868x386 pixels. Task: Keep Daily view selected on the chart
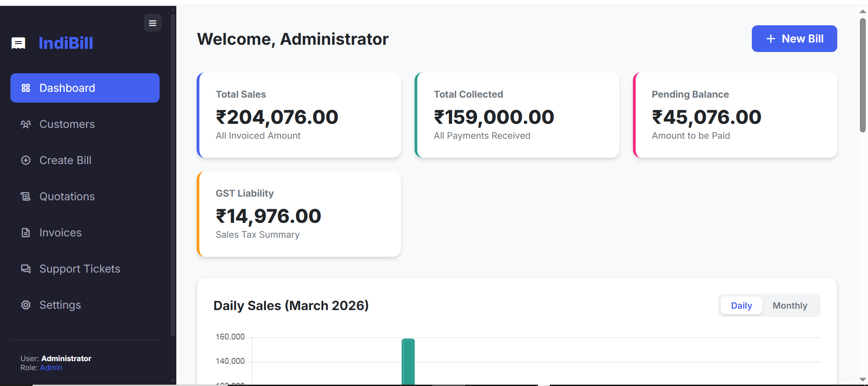[x=741, y=306]
